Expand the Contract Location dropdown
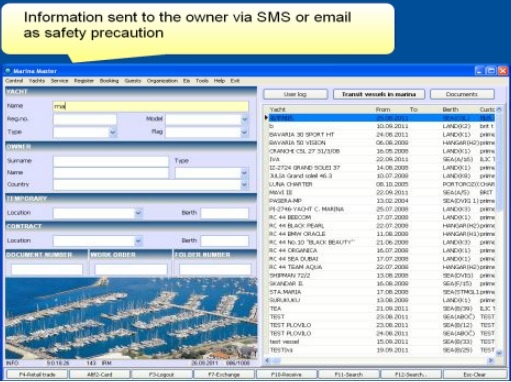This screenshot has height=382, width=511. click(138, 241)
